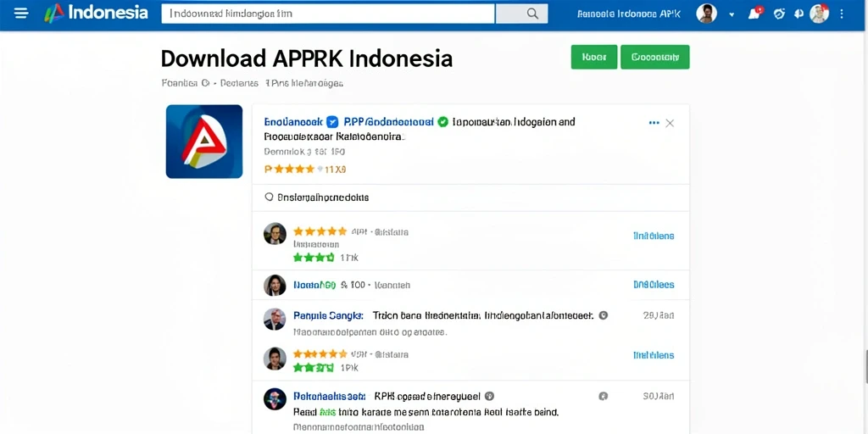The width and height of the screenshot is (868, 434).
Task: Open the horizontal three-dot card menu
Action: pyautogui.click(x=654, y=123)
